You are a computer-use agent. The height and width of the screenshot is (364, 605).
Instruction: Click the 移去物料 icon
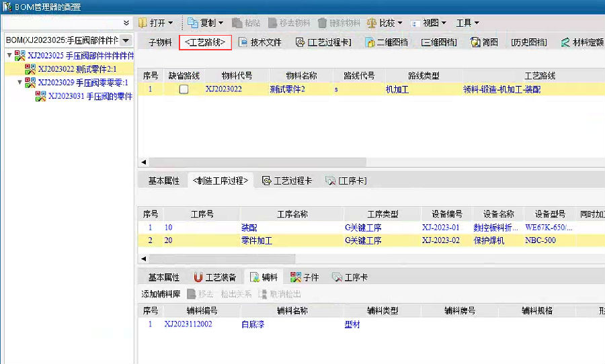[x=273, y=23]
